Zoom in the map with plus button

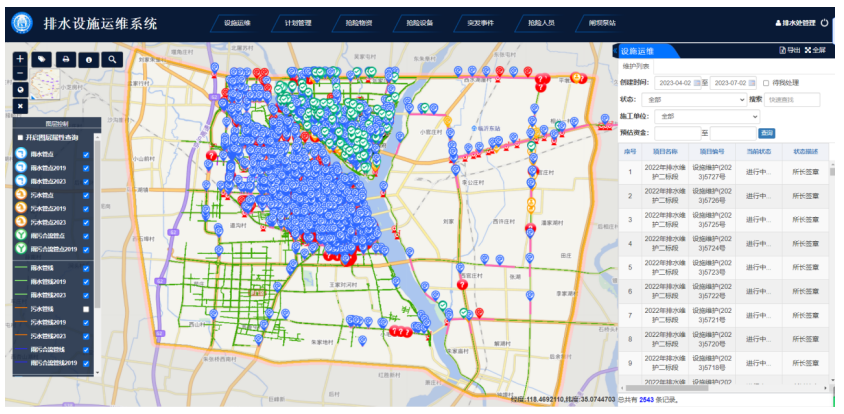(20, 59)
